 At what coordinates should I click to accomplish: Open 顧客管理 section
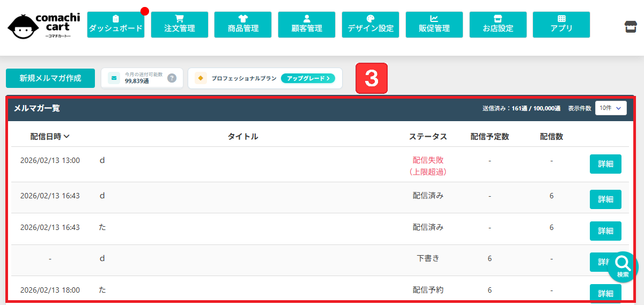pos(307,25)
